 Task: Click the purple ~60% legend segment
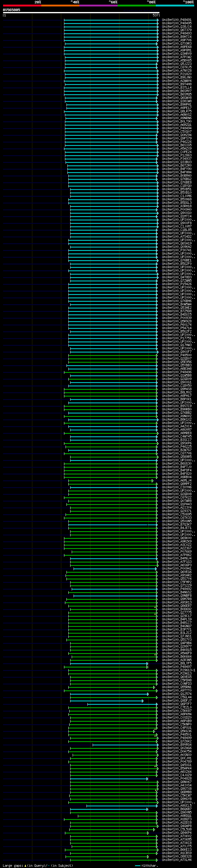(x=98, y=6)
